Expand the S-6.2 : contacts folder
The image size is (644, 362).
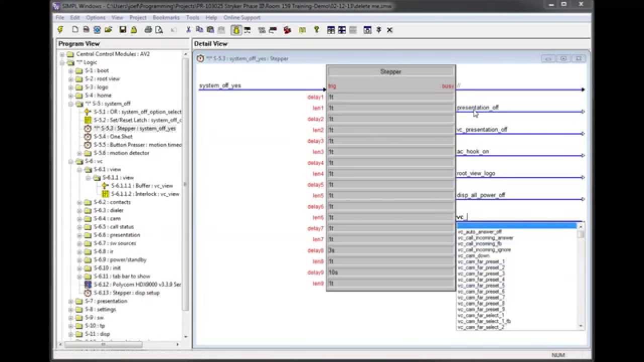[79, 202]
